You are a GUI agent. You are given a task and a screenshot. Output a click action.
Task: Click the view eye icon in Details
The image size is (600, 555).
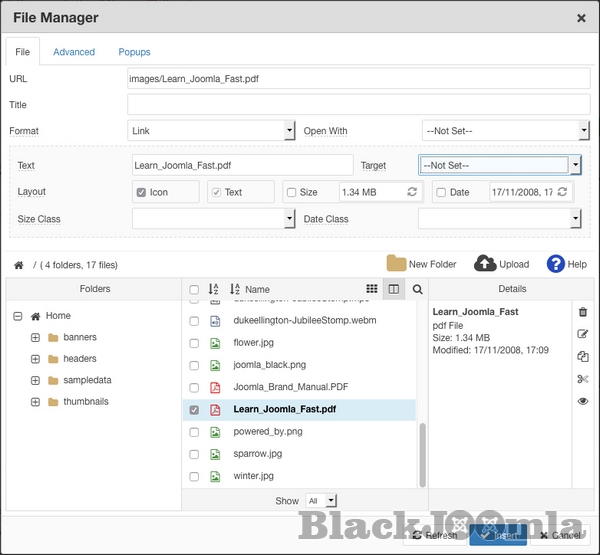[x=583, y=401]
